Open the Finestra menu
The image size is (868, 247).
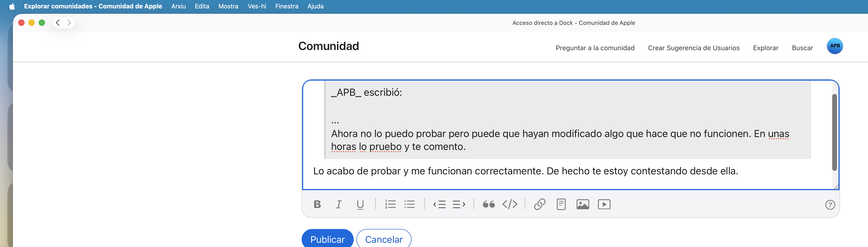287,6
